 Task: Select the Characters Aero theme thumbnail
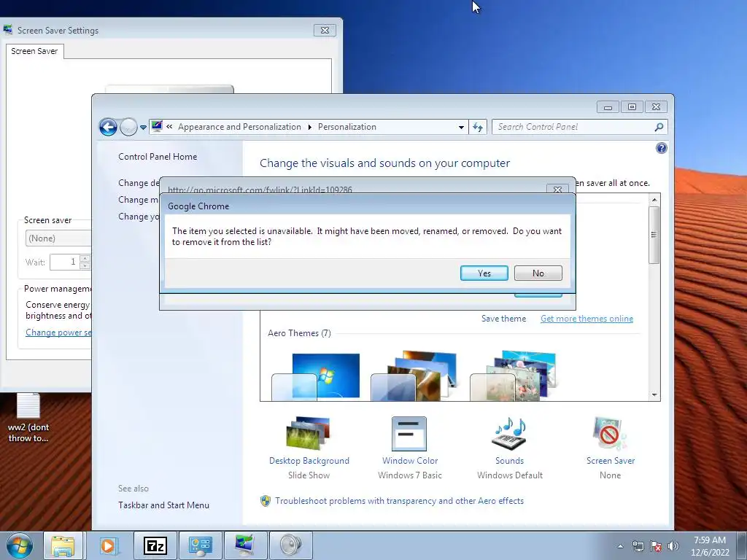(514, 376)
